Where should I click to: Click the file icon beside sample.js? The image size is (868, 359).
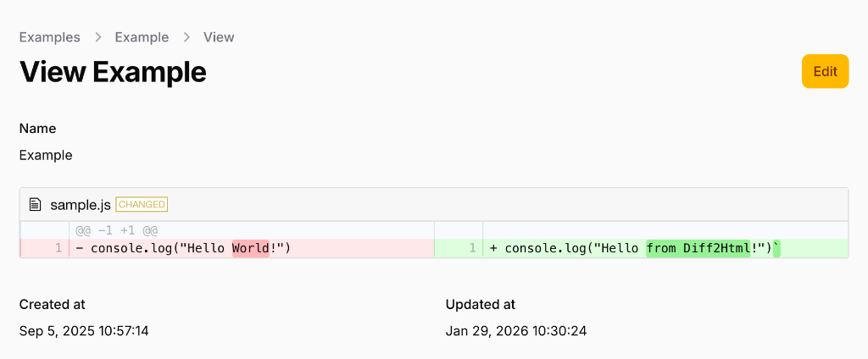click(35, 204)
